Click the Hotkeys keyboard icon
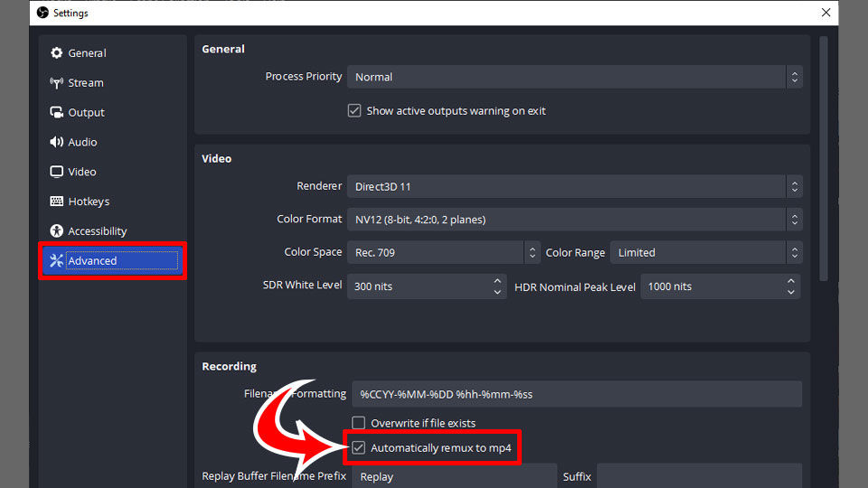Image resolution: width=868 pixels, height=488 pixels. 56,202
